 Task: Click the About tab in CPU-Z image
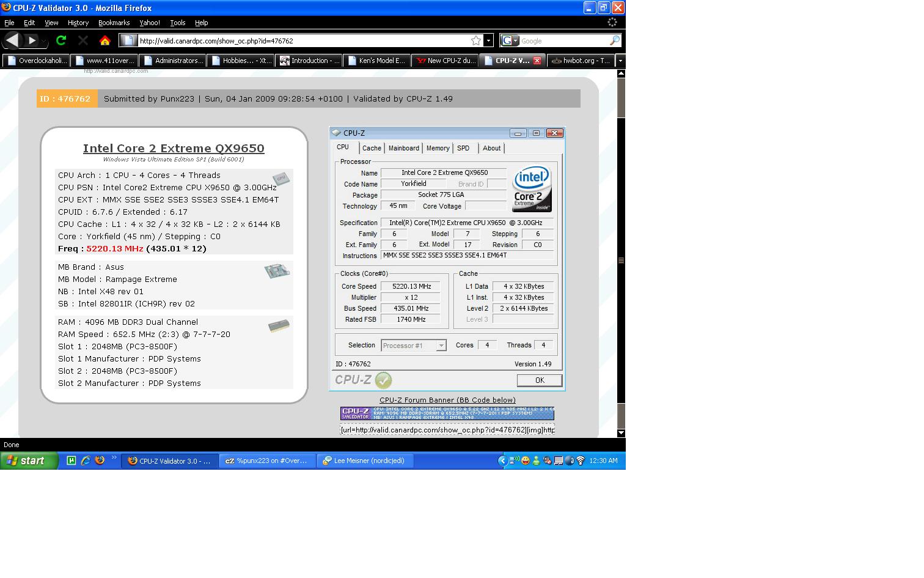pyautogui.click(x=491, y=148)
